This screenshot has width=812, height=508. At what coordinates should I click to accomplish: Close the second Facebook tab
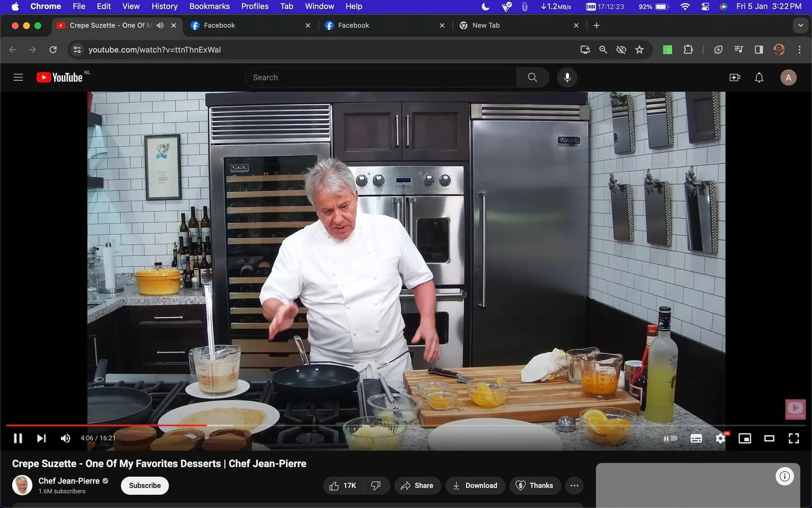[442, 25]
